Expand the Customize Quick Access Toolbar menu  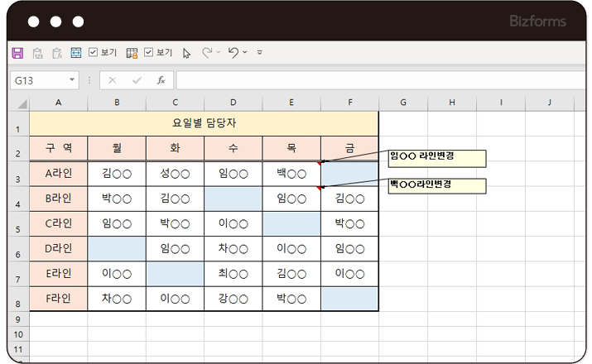point(260,53)
